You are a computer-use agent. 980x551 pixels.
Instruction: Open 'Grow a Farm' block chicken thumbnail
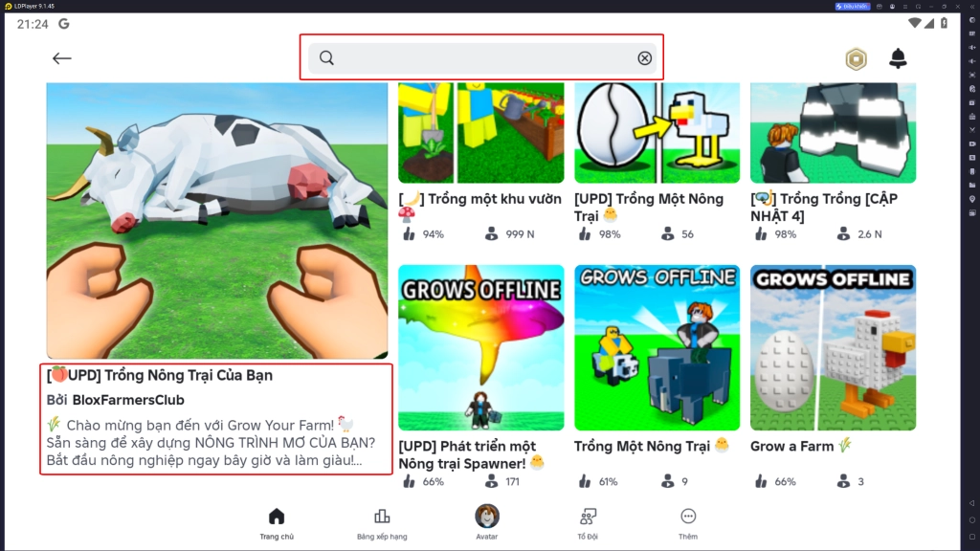(834, 347)
